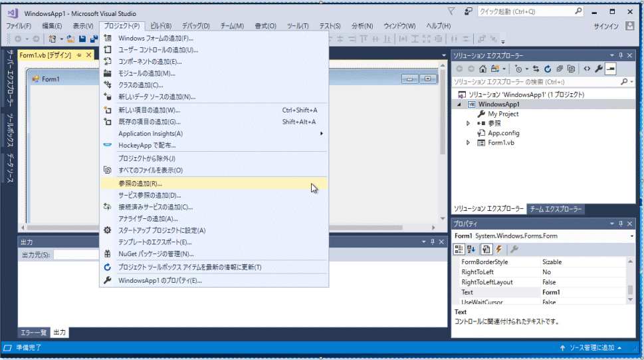
Task: Click Collapse All icon in Solution Explorer
Action: coord(560,69)
